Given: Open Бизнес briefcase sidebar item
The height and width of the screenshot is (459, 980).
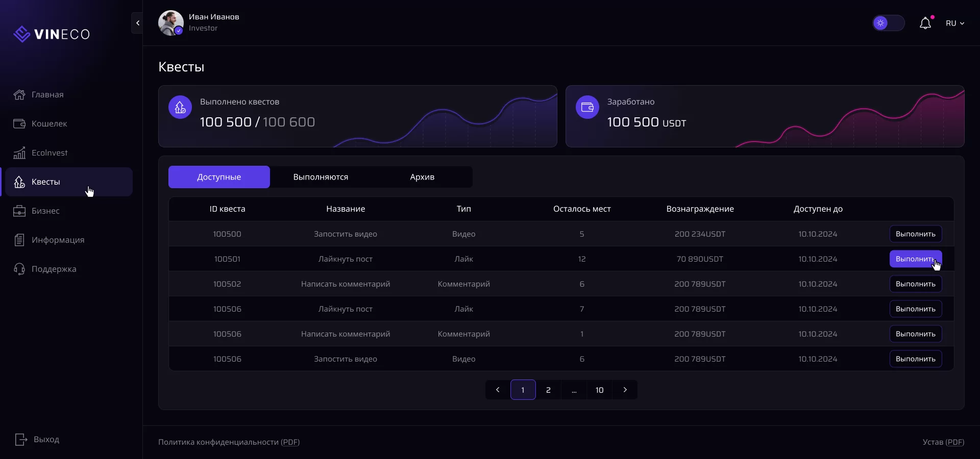Looking at the screenshot, I should click(19, 211).
